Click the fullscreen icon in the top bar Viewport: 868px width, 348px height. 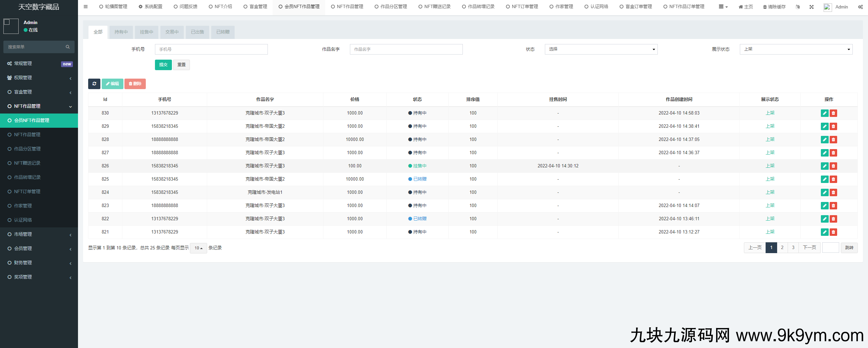point(811,7)
